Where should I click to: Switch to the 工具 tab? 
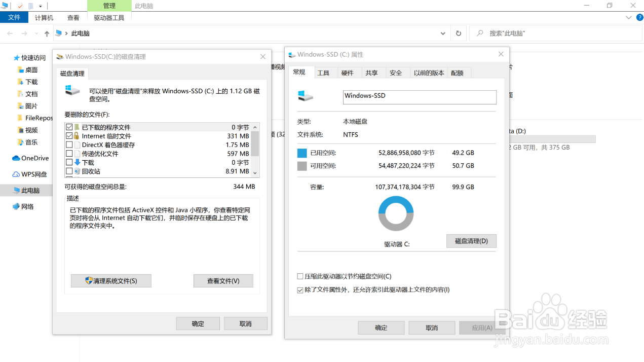(x=324, y=73)
